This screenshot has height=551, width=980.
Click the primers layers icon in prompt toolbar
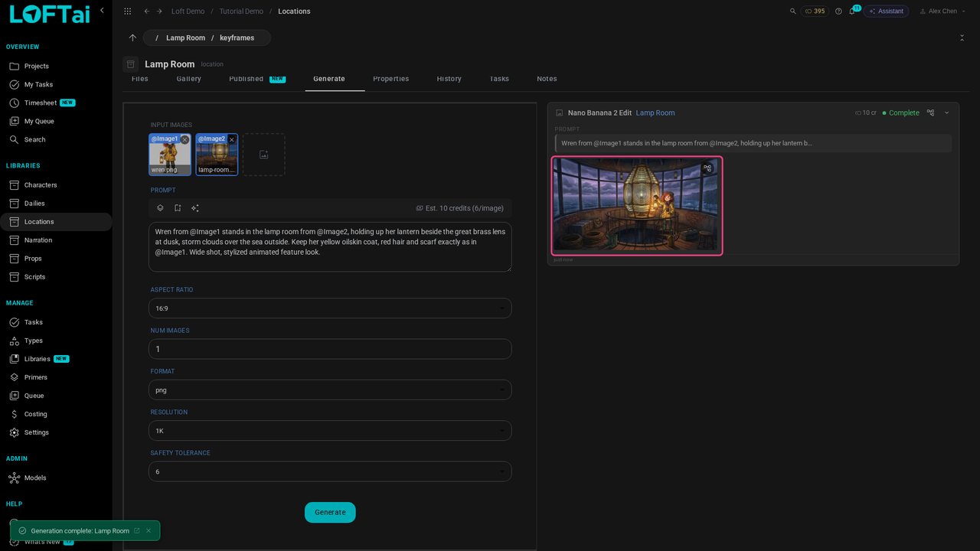pyautogui.click(x=160, y=208)
